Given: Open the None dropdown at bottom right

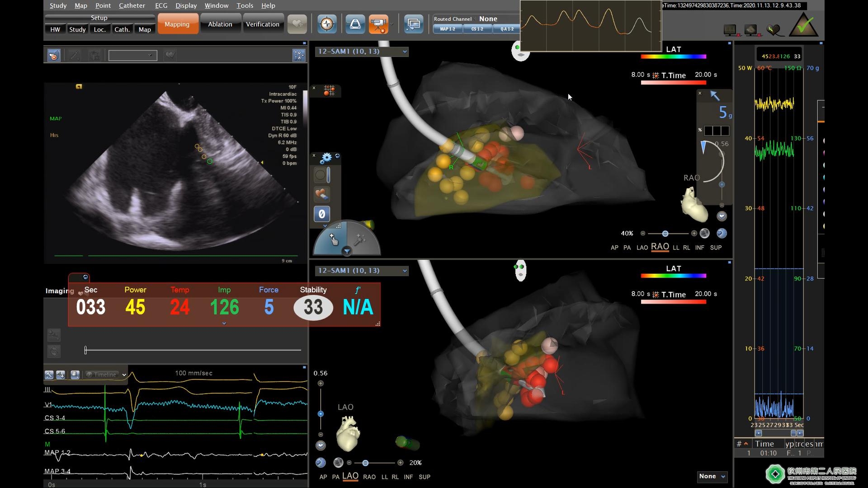Looking at the screenshot, I should coord(712,476).
